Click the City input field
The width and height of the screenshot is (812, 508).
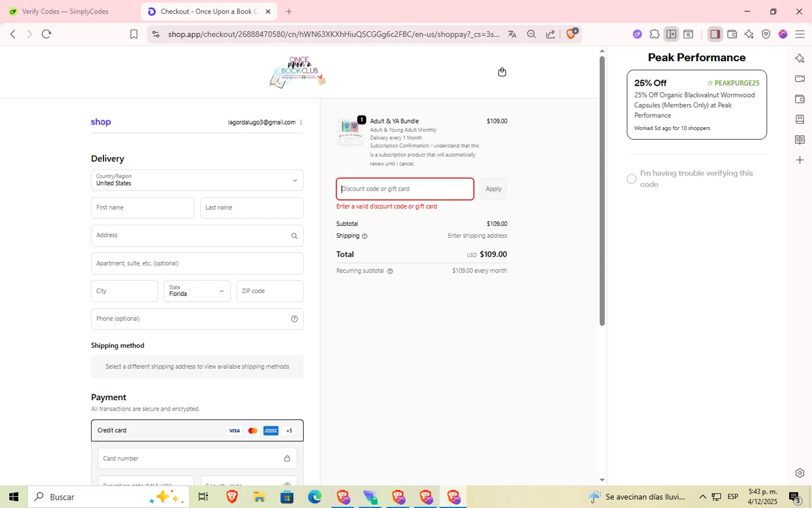(x=125, y=291)
